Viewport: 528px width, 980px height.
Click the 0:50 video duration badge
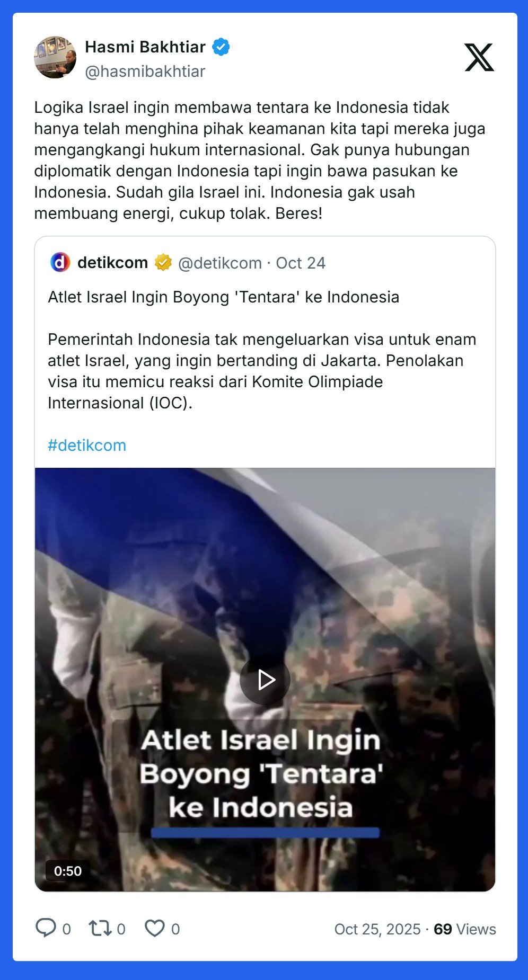[68, 871]
